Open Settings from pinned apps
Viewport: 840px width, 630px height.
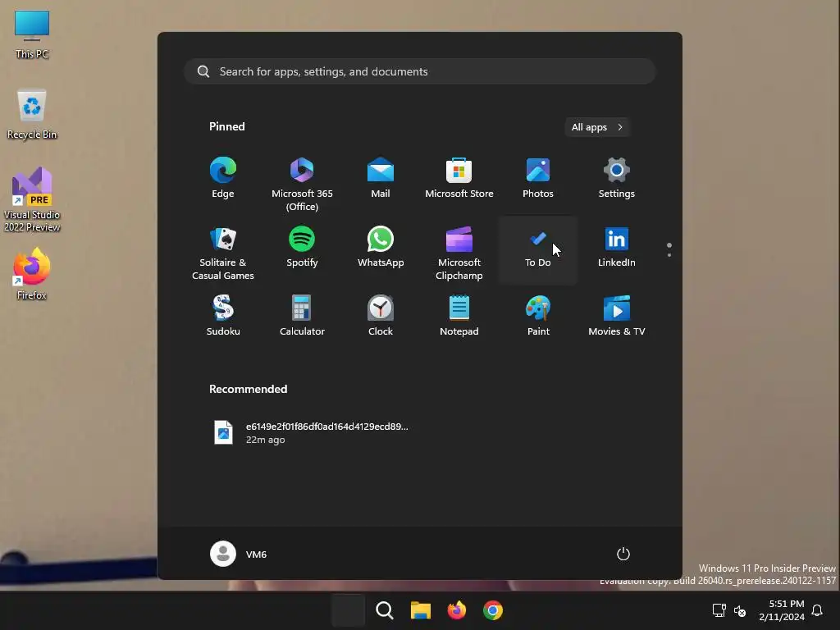[x=616, y=178]
